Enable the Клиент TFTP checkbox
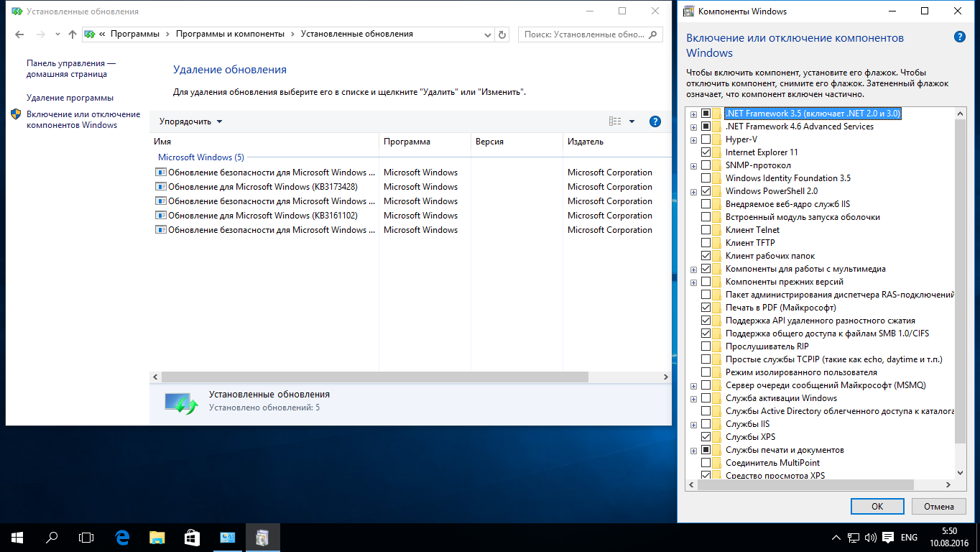The image size is (980, 552). click(x=706, y=243)
